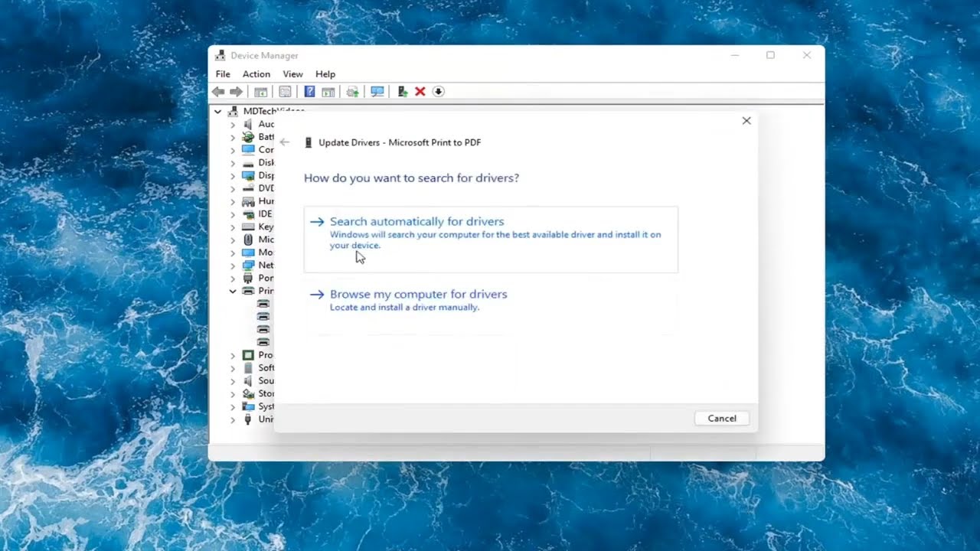This screenshot has width=980, height=551.
Task: Collapse the Prin print queues category chevron
Action: (233, 291)
